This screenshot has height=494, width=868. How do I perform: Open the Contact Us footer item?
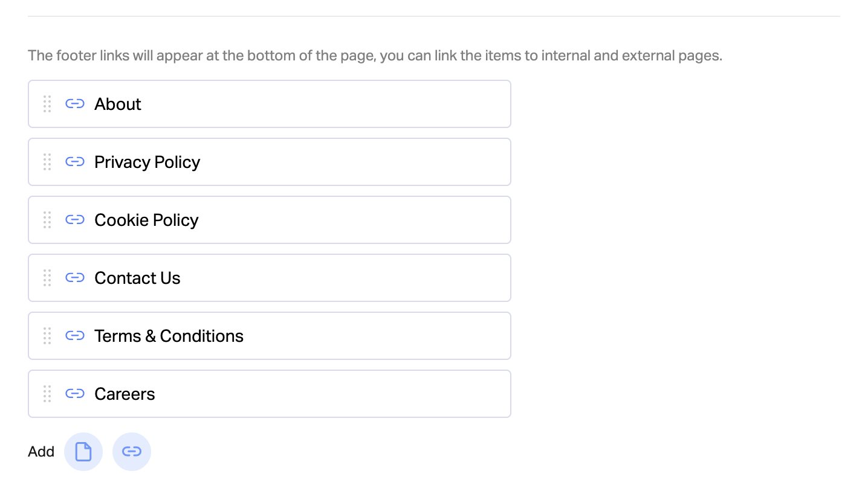pos(270,278)
